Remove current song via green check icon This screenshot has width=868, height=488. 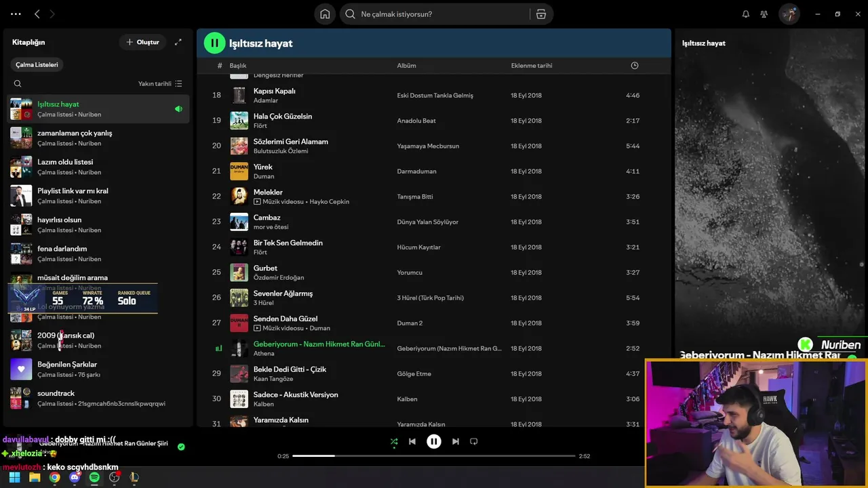[x=181, y=447]
